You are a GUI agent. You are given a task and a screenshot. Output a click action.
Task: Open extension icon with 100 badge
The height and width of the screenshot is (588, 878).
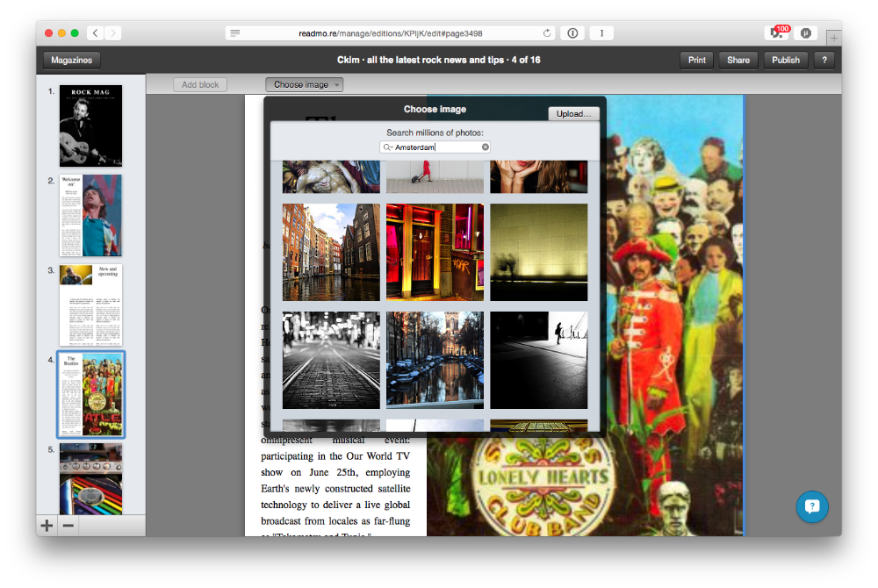[x=777, y=32]
